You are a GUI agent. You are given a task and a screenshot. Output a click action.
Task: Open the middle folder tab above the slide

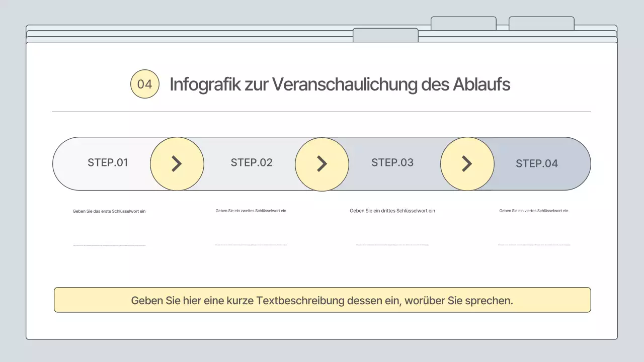coord(463,23)
